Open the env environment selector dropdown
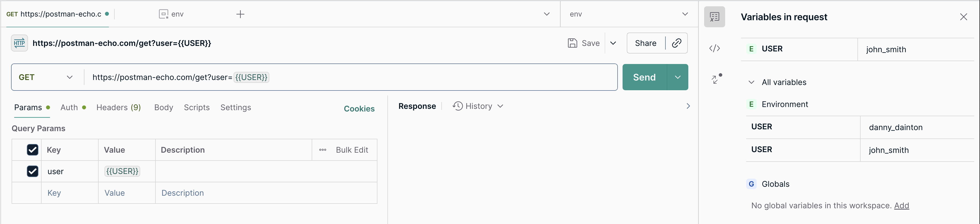The image size is (980, 224). 629,14
